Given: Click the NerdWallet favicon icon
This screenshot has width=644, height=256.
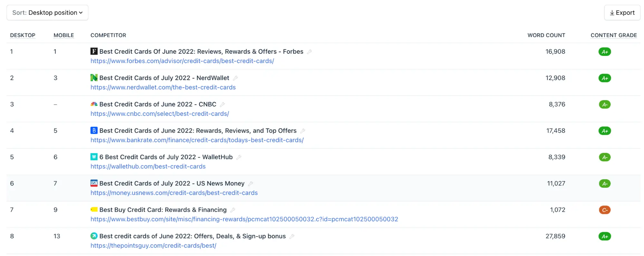Looking at the screenshot, I should [94, 78].
